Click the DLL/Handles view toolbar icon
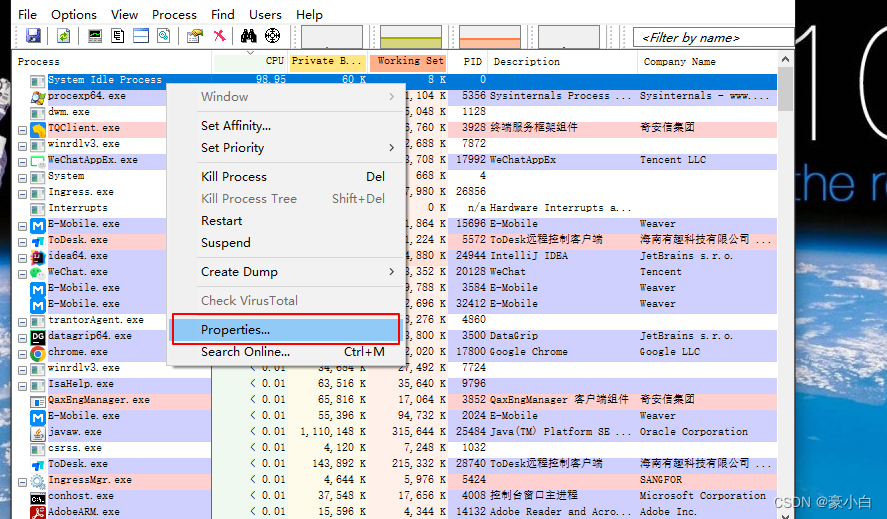Viewport: 887px width, 519px height. [163, 36]
